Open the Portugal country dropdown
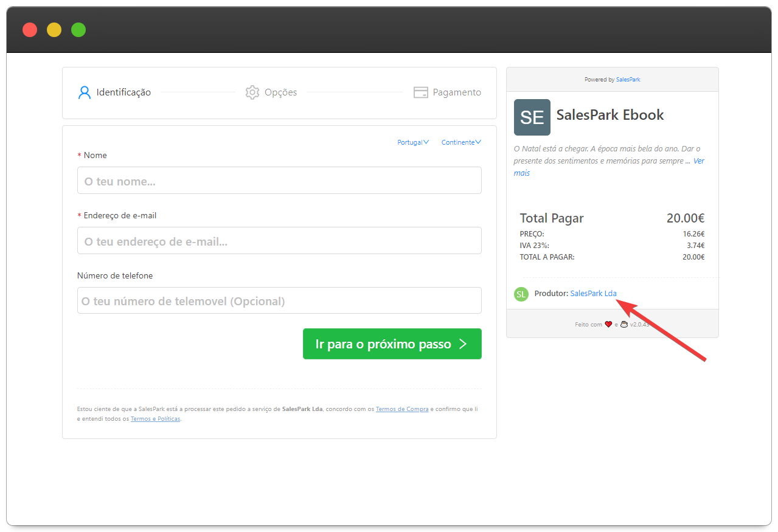The height and width of the screenshot is (532, 778). (412, 142)
